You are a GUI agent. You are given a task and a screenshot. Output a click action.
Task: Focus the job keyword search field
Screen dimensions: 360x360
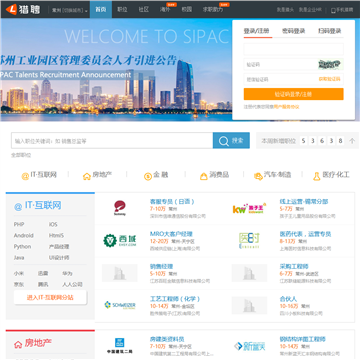click(x=112, y=141)
